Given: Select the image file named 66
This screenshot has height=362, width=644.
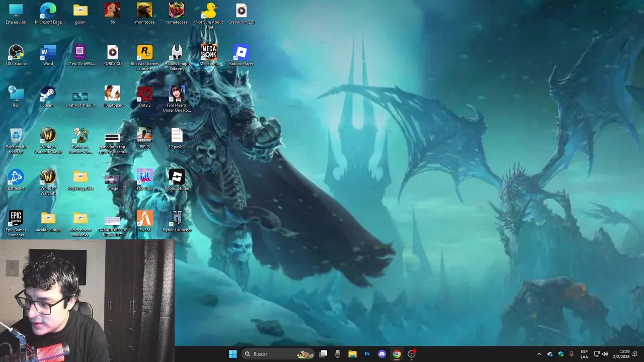Looking at the screenshot, I should 112,14.
